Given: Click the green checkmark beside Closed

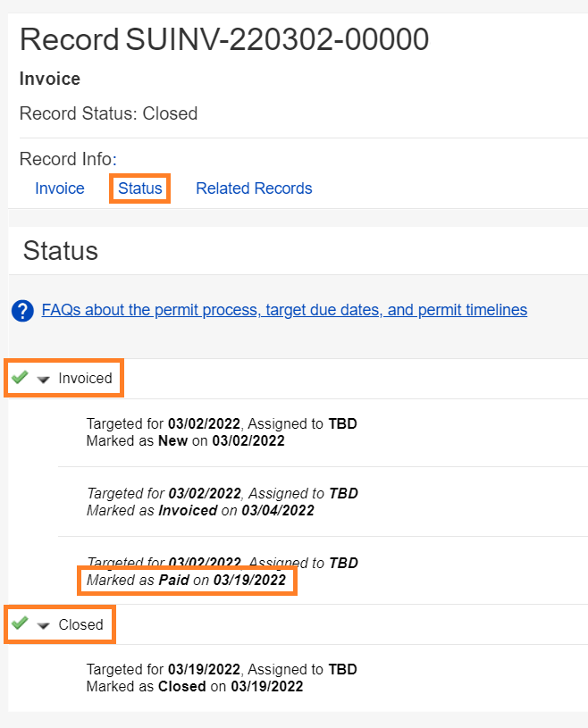Looking at the screenshot, I should [x=20, y=623].
